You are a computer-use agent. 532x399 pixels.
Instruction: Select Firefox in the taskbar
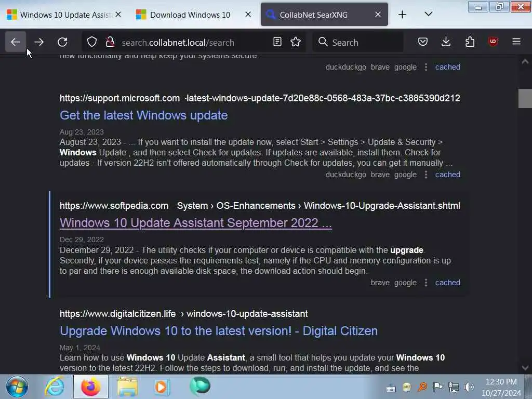click(90, 387)
